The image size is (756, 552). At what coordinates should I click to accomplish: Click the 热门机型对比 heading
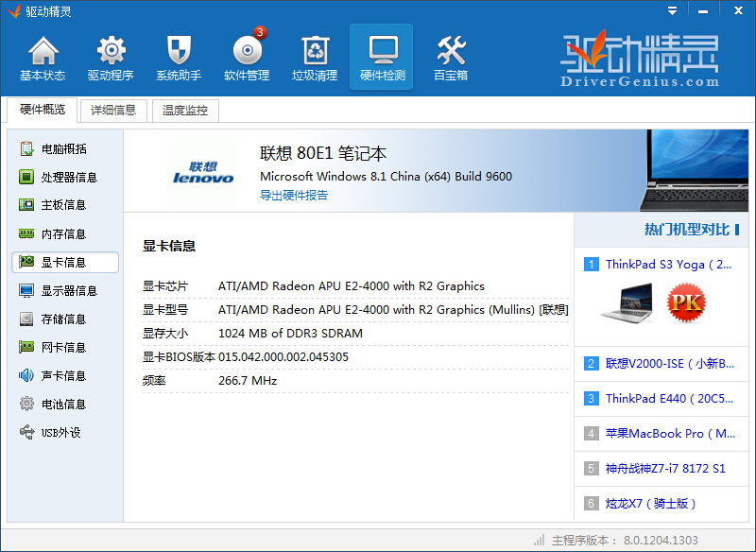click(687, 230)
